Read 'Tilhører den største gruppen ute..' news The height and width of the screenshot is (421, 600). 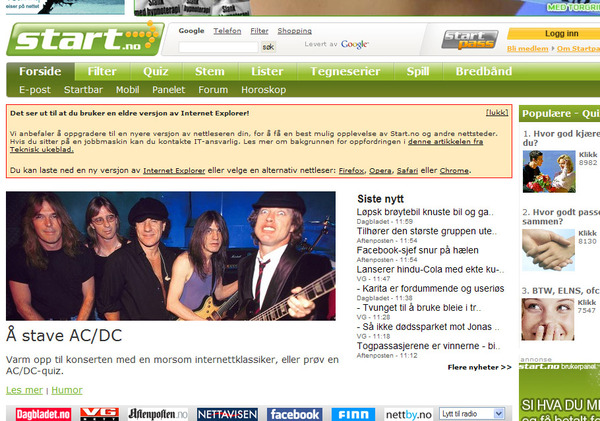coord(426,231)
